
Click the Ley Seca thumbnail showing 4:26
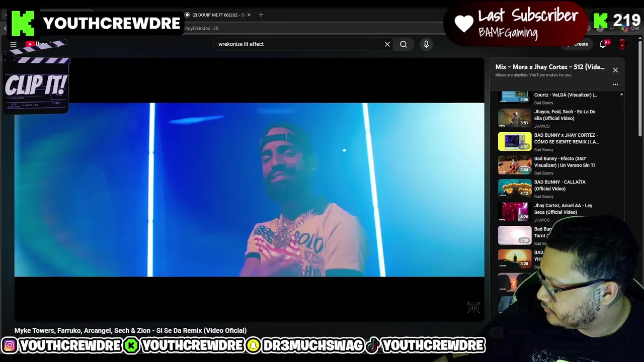[x=515, y=212]
